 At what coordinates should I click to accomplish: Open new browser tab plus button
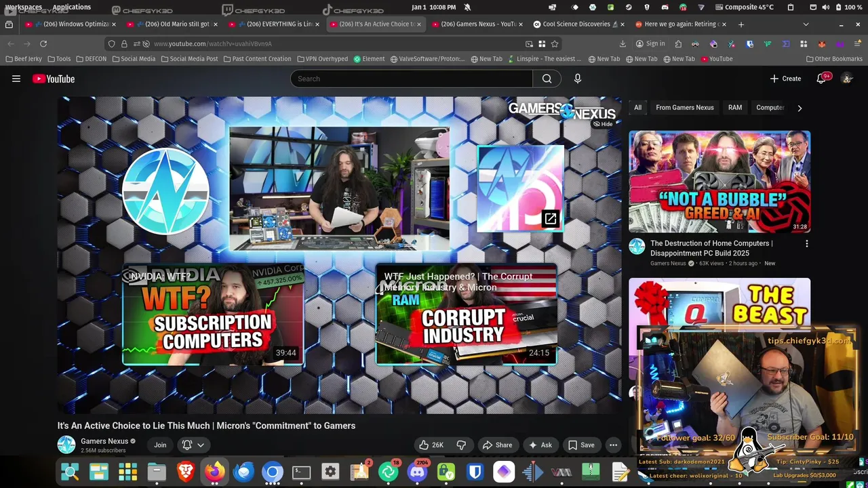(741, 24)
